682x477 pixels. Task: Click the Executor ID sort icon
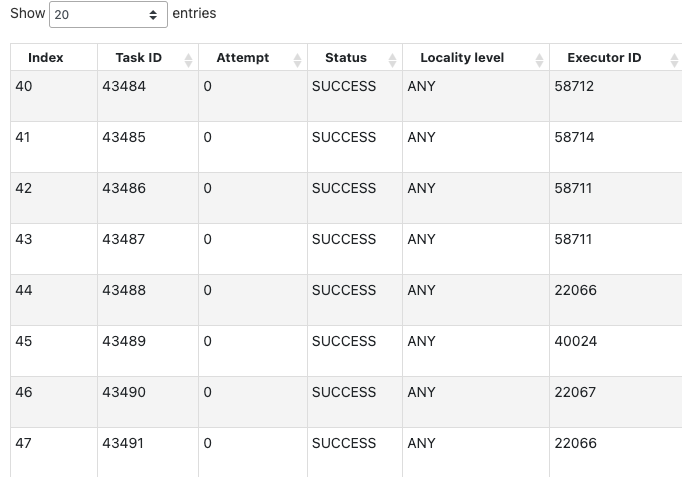[674, 60]
